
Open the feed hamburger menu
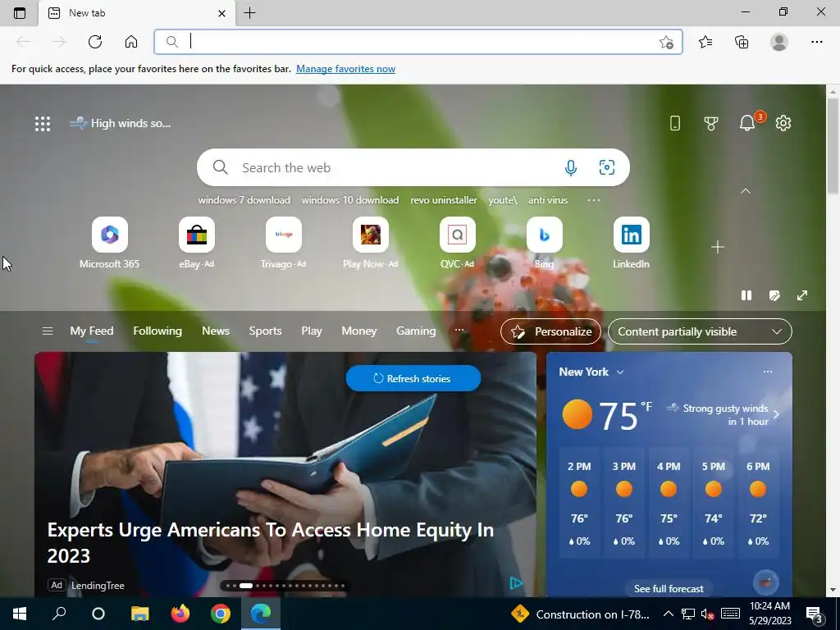click(47, 331)
